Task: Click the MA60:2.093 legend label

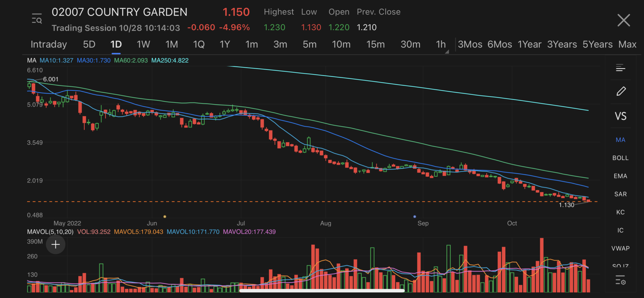Action: [x=131, y=60]
